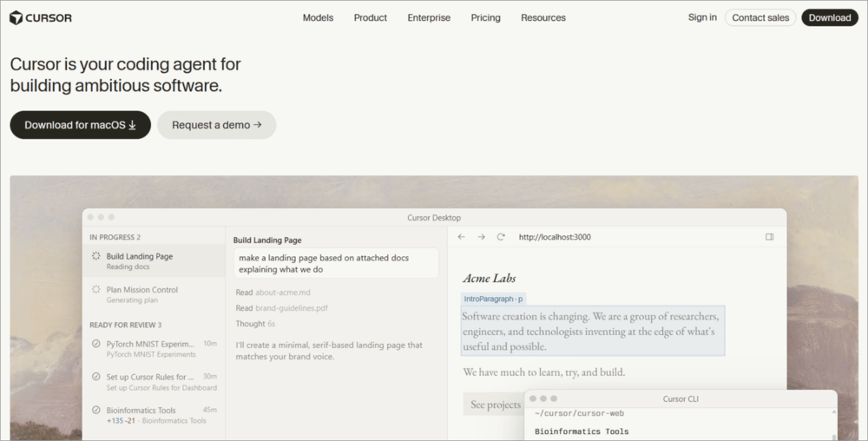This screenshot has height=441, width=868.
Task: Click check icon beside Set up Cursor Rules
Action: point(95,376)
